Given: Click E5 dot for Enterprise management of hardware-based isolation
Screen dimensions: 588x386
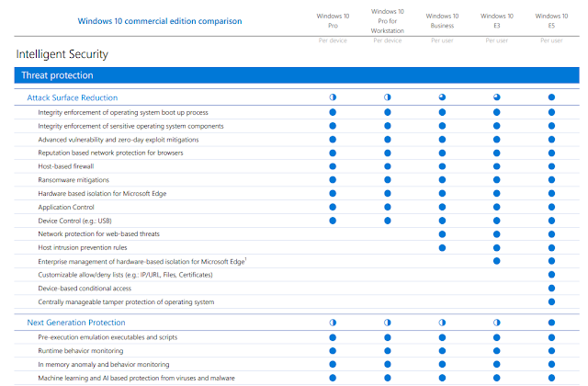Looking at the screenshot, I should tap(551, 261).
